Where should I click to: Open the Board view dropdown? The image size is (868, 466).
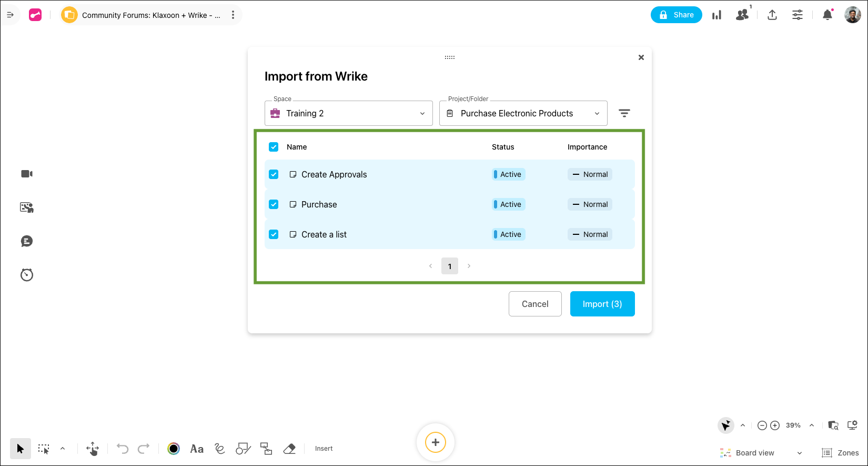[761, 453]
